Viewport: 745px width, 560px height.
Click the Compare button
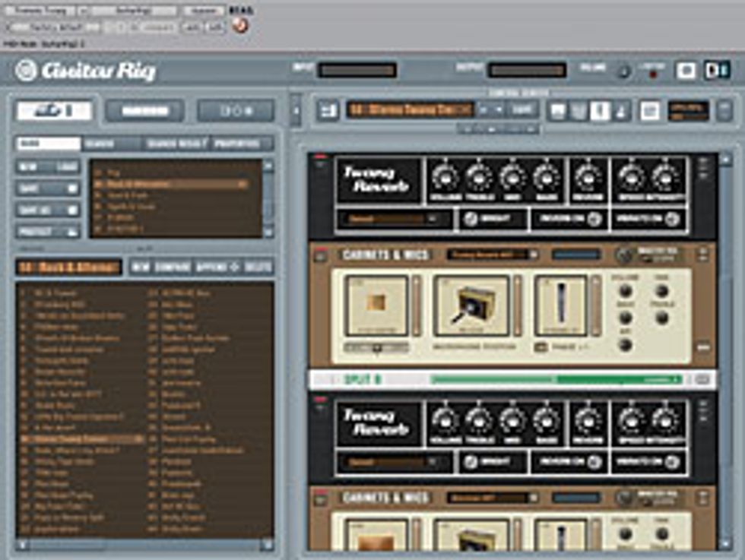pyautogui.click(x=173, y=267)
